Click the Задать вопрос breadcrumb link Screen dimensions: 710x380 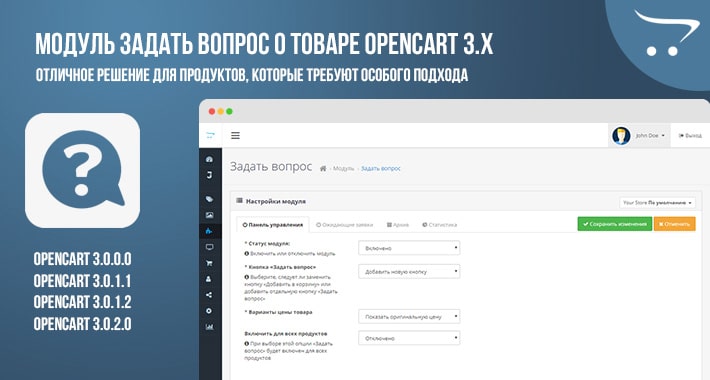(x=380, y=168)
